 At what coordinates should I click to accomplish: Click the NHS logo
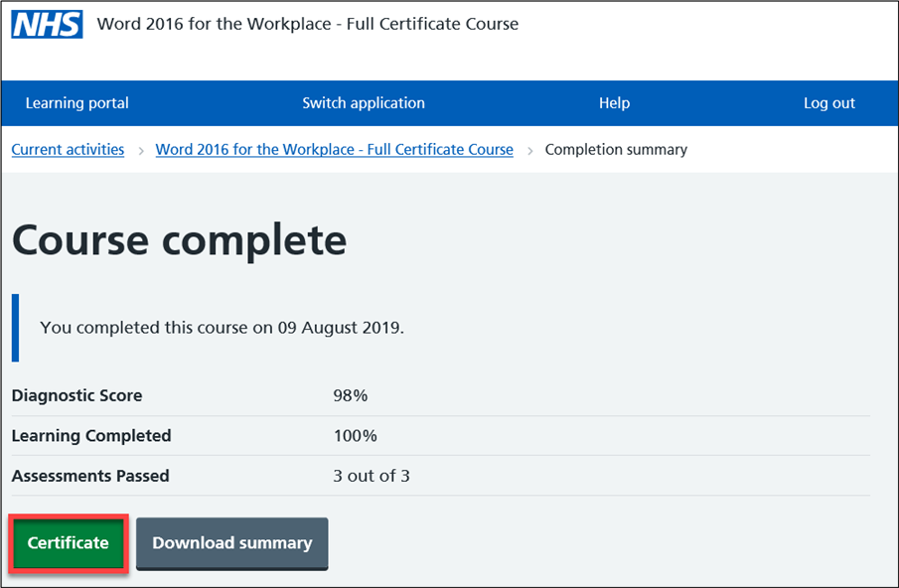(x=47, y=24)
